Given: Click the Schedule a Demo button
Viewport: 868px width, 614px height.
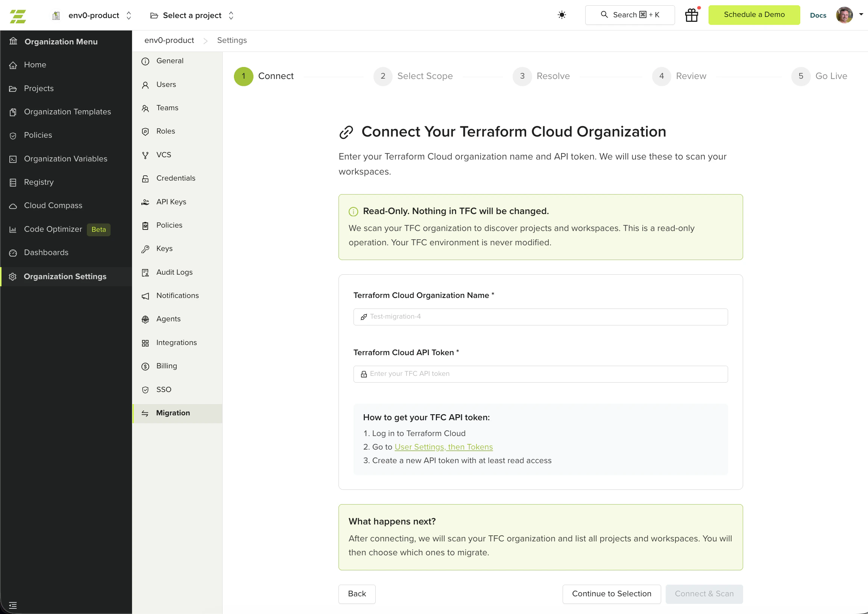Looking at the screenshot, I should click(754, 15).
